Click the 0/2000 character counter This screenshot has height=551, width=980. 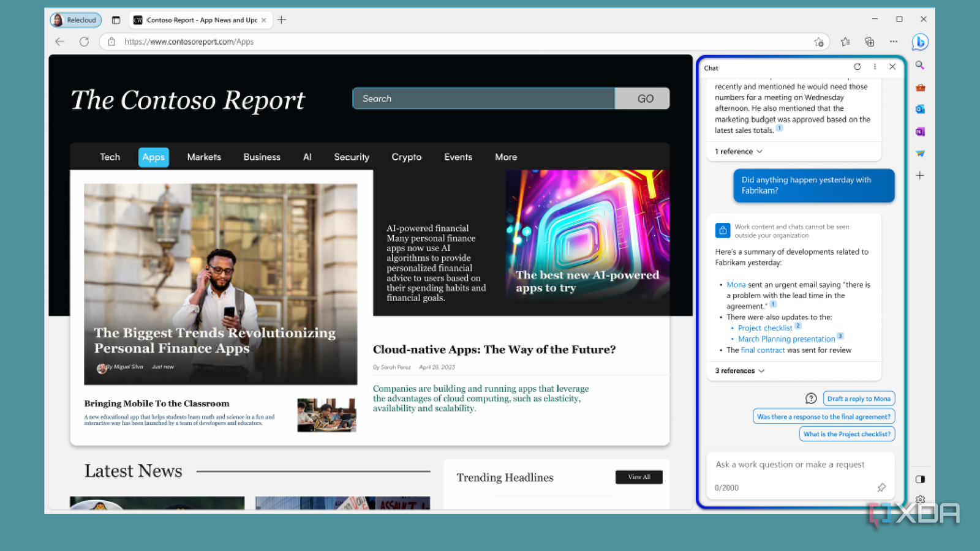point(726,488)
